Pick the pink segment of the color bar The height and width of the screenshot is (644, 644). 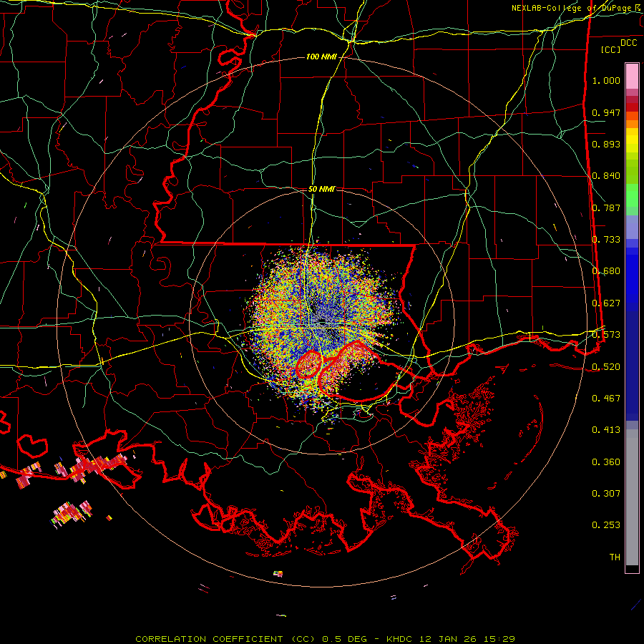tap(632, 76)
